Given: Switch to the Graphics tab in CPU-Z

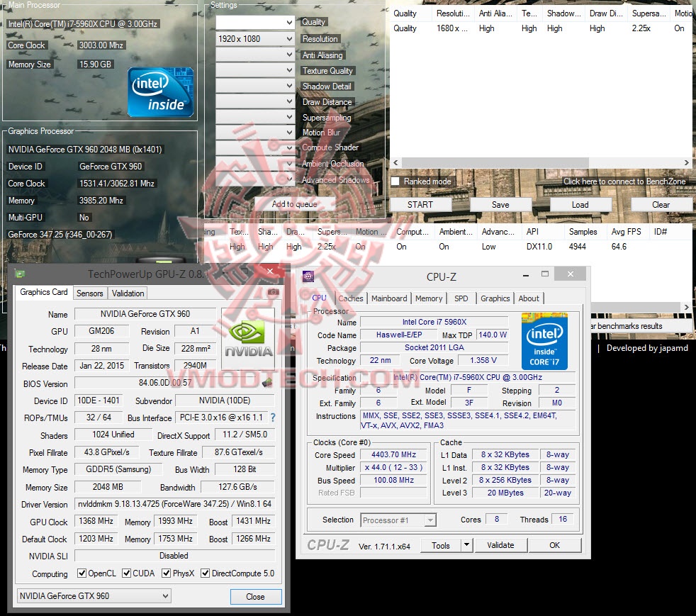Looking at the screenshot, I should coord(495,298).
